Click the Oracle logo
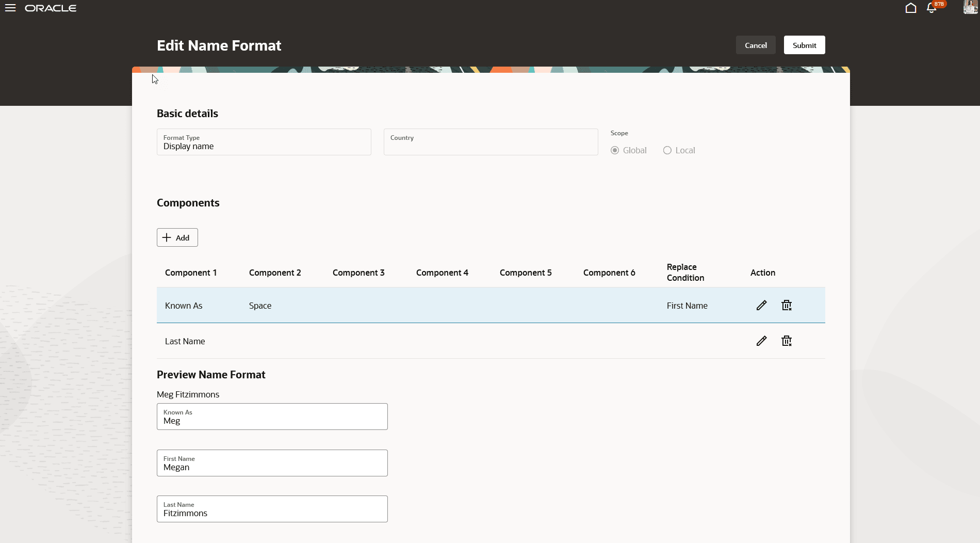980x543 pixels. (x=51, y=8)
